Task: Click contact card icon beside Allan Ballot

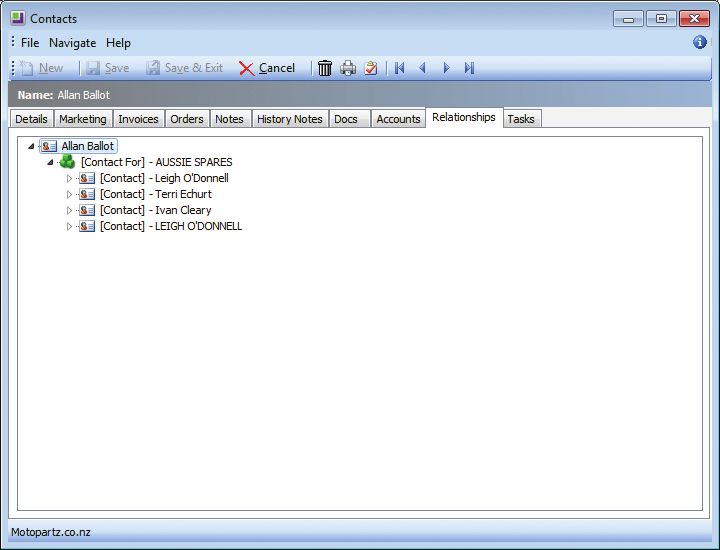Action: pos(49,146)
